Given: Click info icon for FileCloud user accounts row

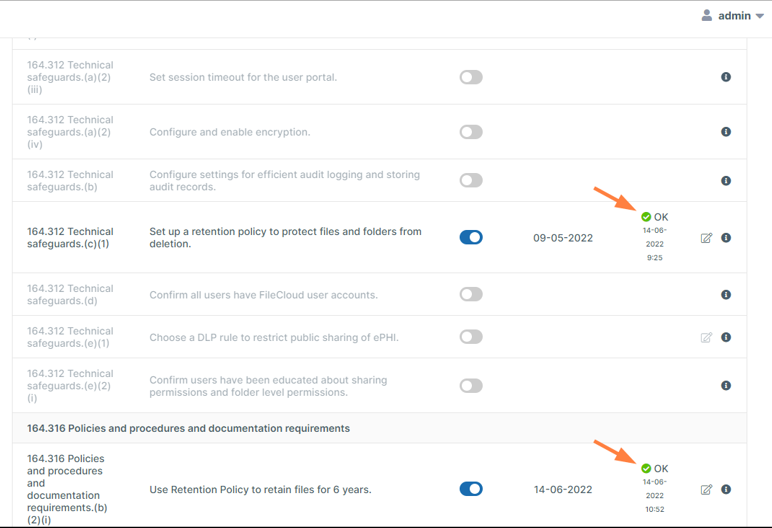Looking at the screenshot, I should 726,295.
